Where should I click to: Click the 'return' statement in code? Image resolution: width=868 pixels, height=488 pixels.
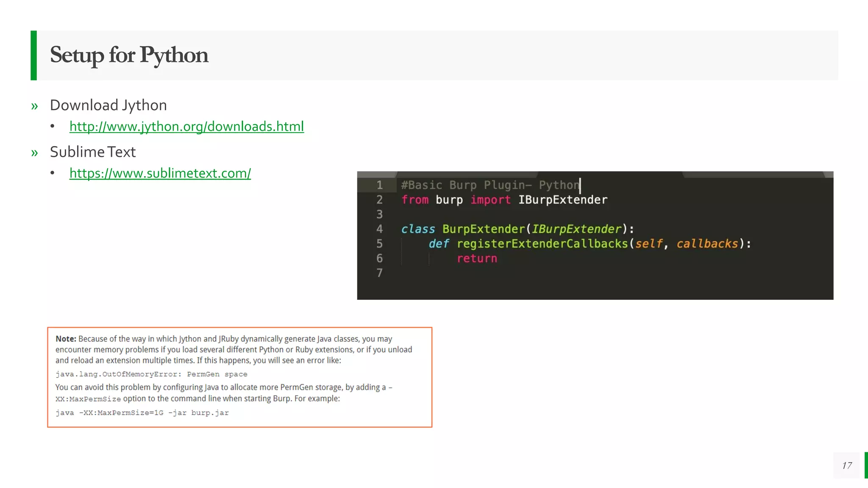(477, 258)
